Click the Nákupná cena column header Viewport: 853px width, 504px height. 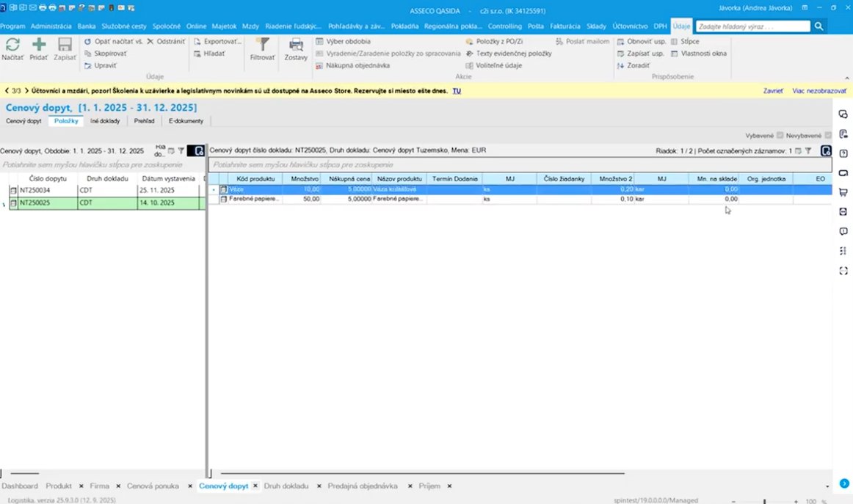tap(349, 178)
